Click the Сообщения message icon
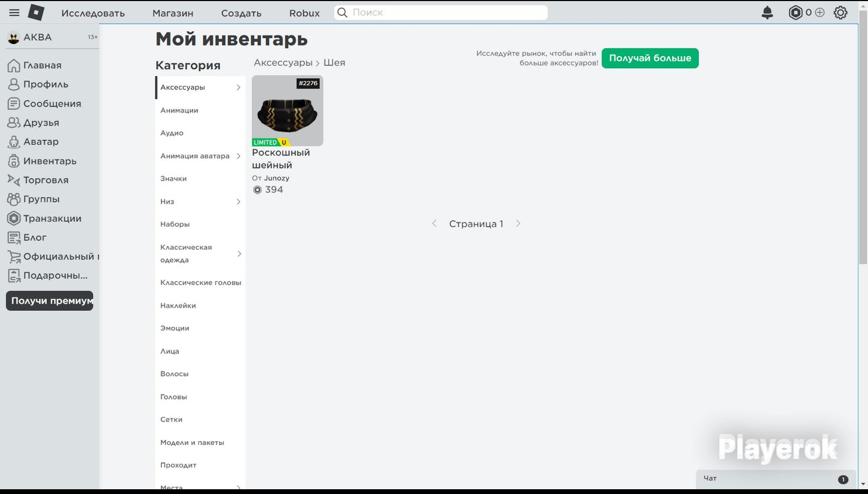Image resolution: width=868 pixels, height=494 pixels. point(14,104)
